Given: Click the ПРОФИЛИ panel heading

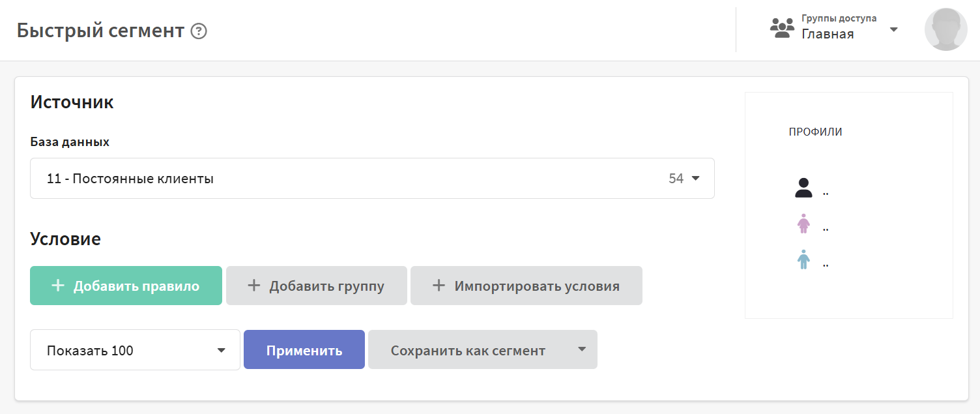Looking at the screenshot, I should tap(815, 132).
